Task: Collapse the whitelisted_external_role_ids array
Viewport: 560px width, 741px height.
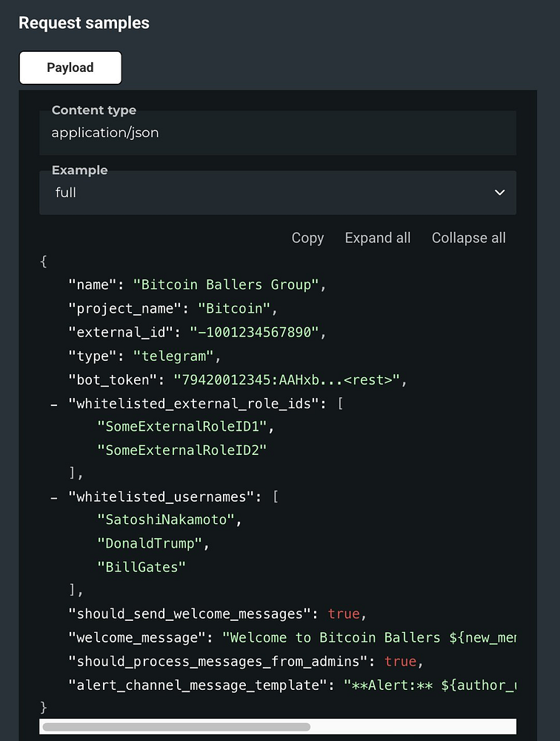Action: tap(54, 404)
